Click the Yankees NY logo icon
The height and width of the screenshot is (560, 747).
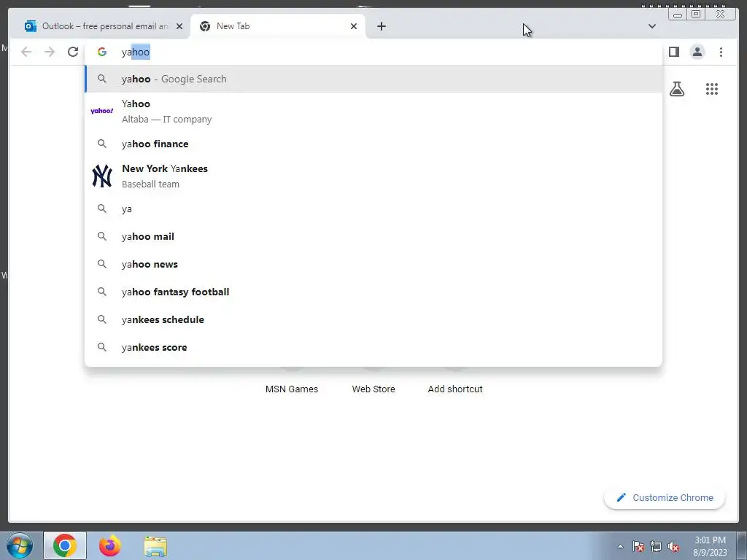[x=102, y=176]
